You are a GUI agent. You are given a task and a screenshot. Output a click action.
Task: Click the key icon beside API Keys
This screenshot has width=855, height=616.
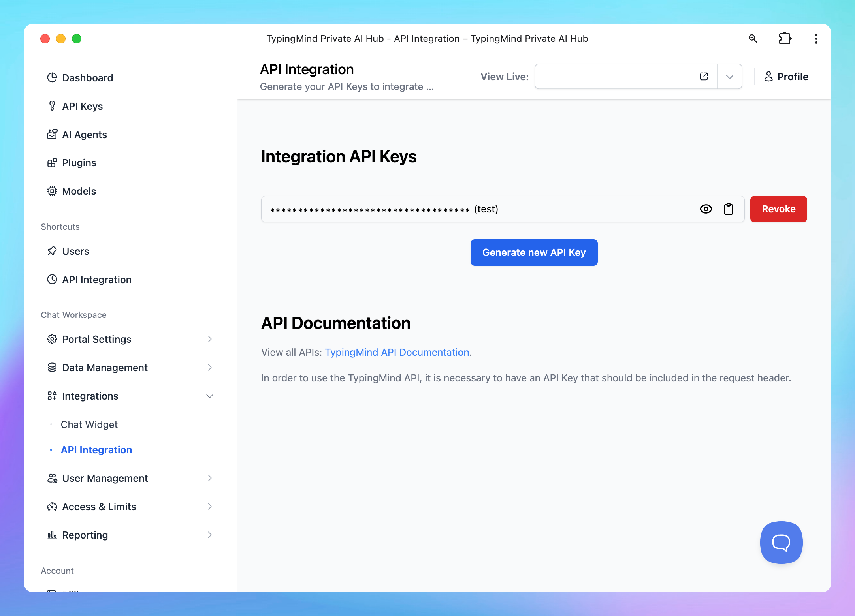coord(52,106)
